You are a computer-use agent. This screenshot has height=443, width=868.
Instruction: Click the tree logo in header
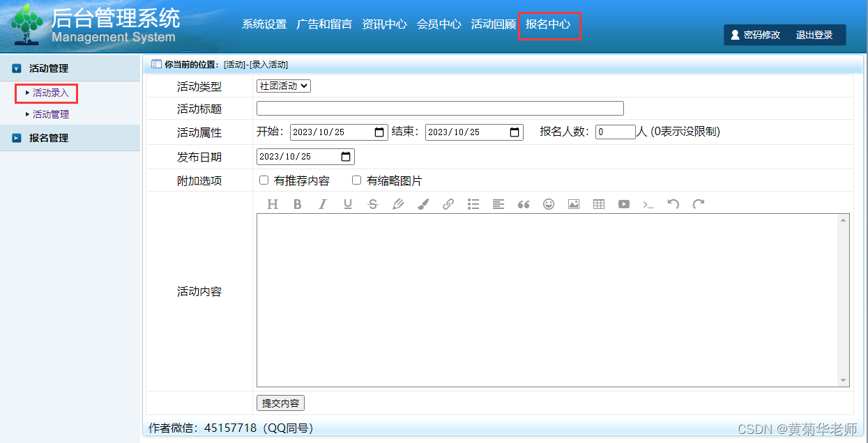(27, 24)
